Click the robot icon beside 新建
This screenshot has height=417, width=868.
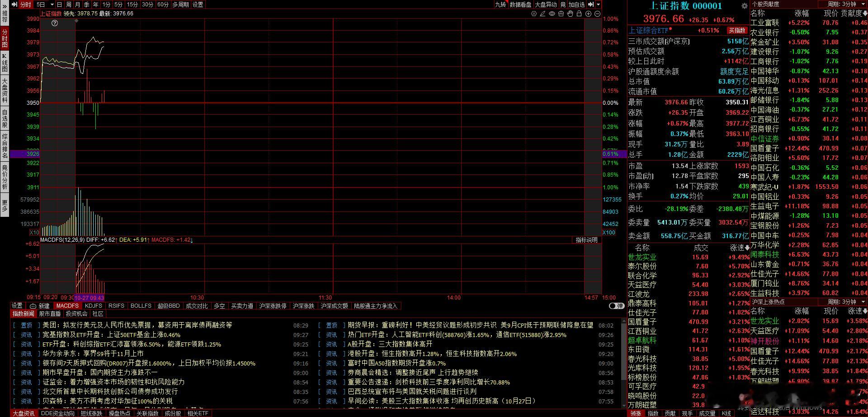point(33,306)
